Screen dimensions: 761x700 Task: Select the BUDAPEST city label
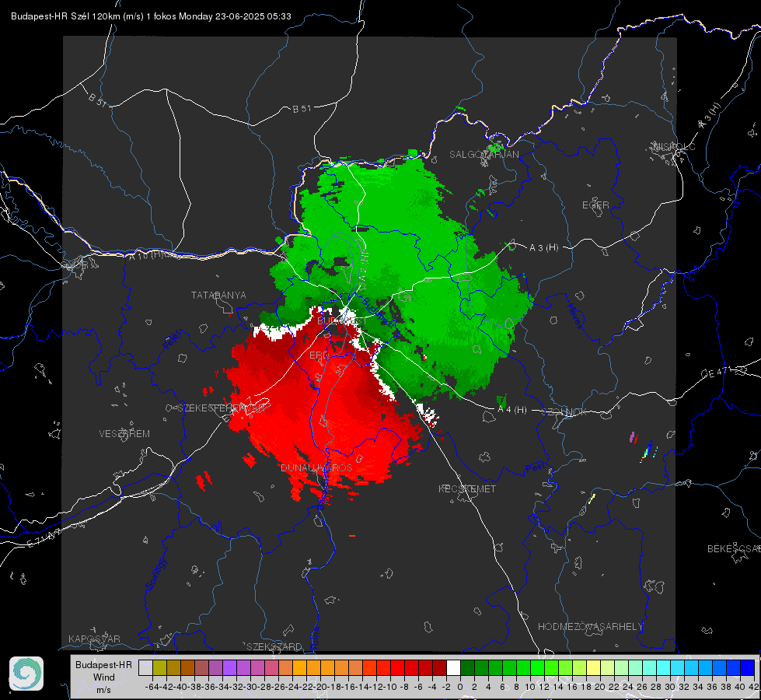pos(342,321)
